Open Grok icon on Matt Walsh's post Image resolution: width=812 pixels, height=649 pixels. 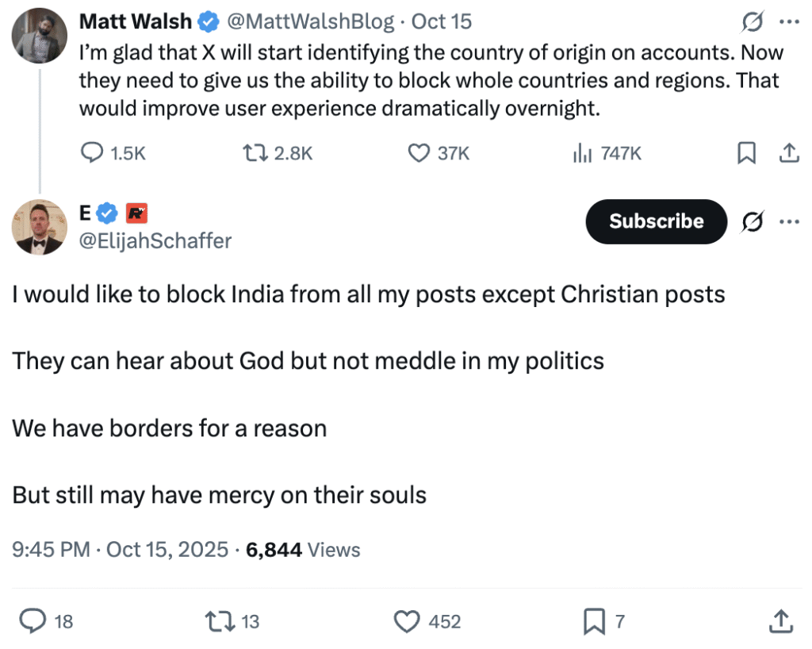pyautogui.click(x=753, y=23)
